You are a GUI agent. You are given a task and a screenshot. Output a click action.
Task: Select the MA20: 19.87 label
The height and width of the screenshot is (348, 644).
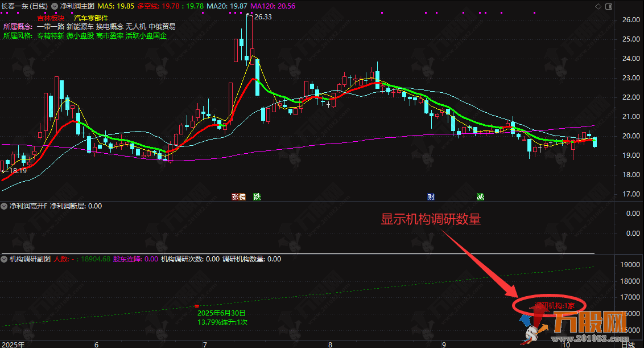pyautogui.click(x=227, y=6)
